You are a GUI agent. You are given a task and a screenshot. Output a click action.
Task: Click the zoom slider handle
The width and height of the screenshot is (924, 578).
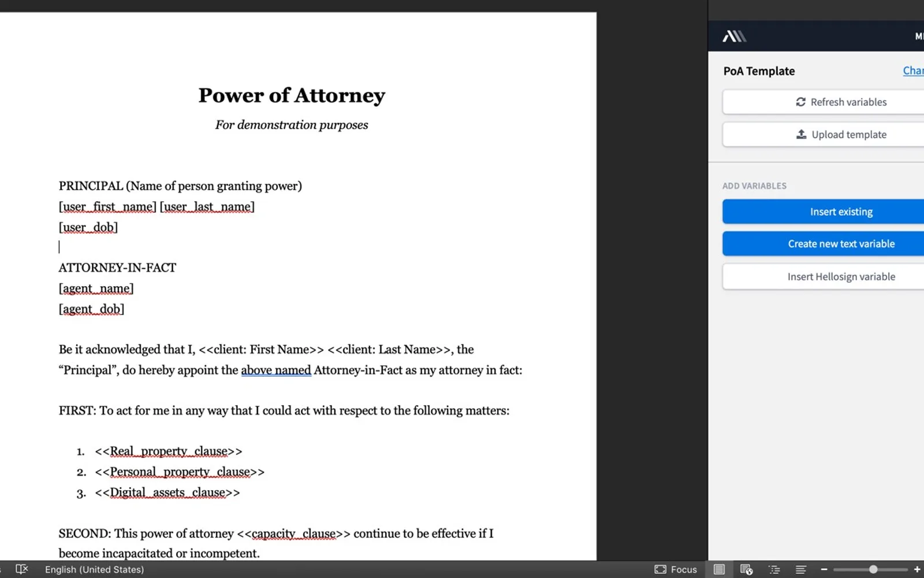point(873,569)
